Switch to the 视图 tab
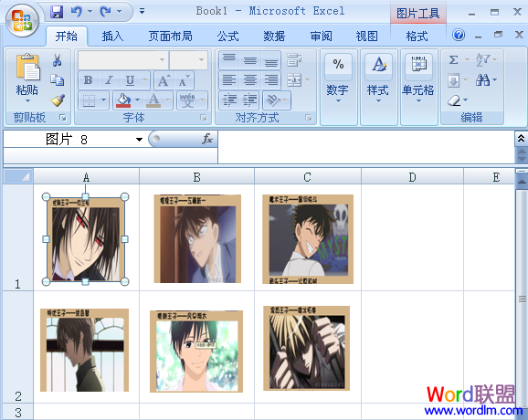528x420 pixels. [x=366, y=36]
